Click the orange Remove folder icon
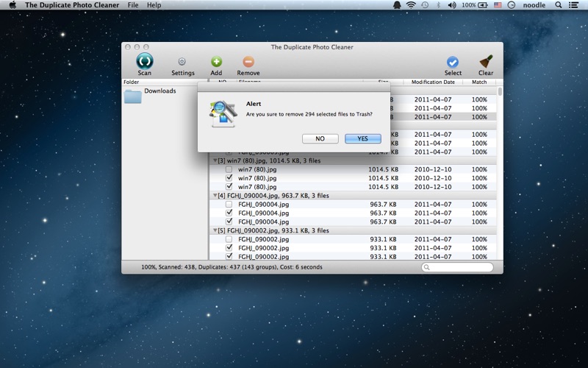 point(248,62)
